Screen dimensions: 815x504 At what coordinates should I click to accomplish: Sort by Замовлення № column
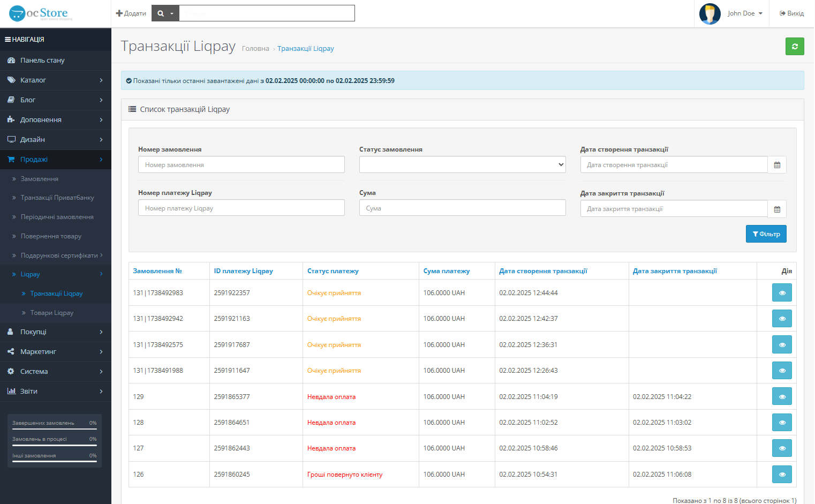[x=157, y=271]
